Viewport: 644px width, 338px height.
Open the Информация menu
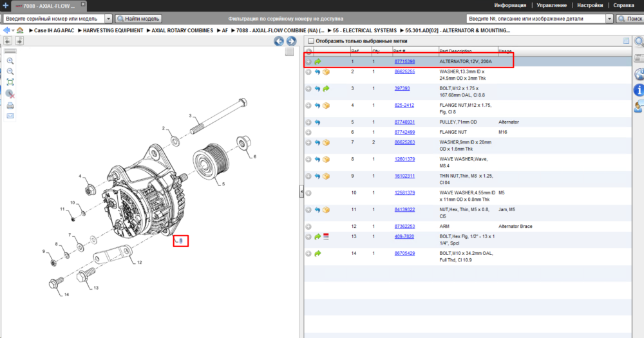click(x=510, y=5)
